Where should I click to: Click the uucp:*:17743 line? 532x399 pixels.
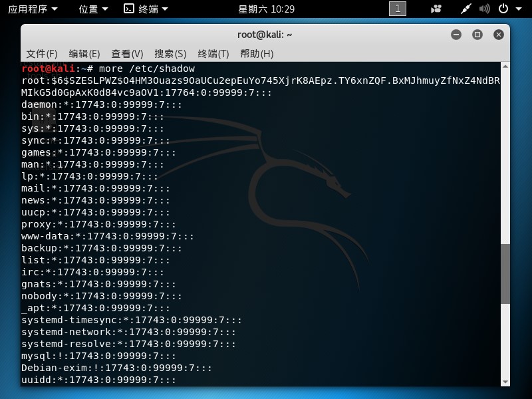click(96, 212)
